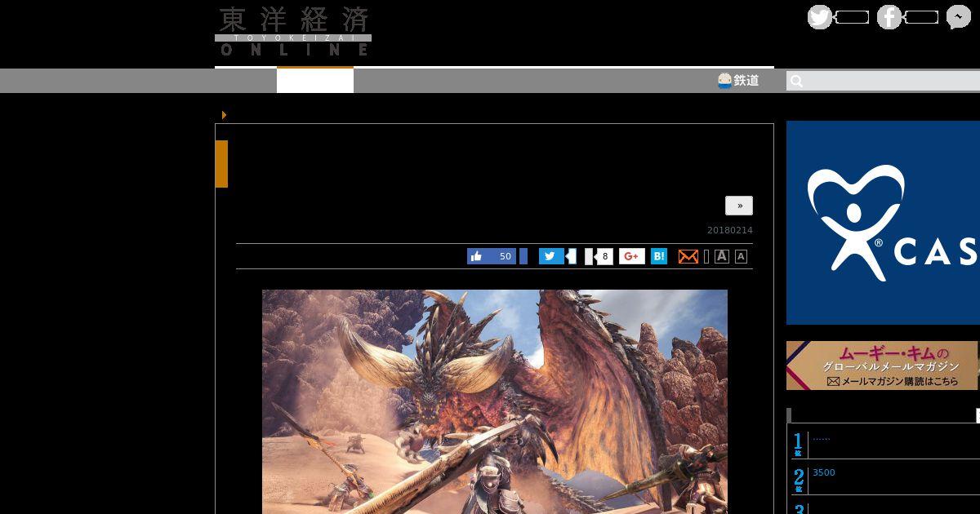Click the header Facebook count box
The width and height of the screenshot is (980, 514).
pos(922,17)
